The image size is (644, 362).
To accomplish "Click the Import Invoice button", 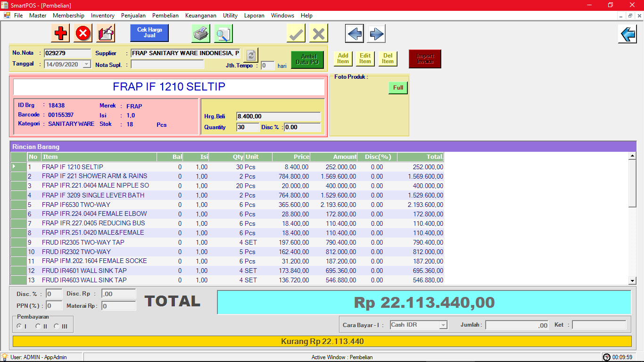I will [x=425, y=59].
